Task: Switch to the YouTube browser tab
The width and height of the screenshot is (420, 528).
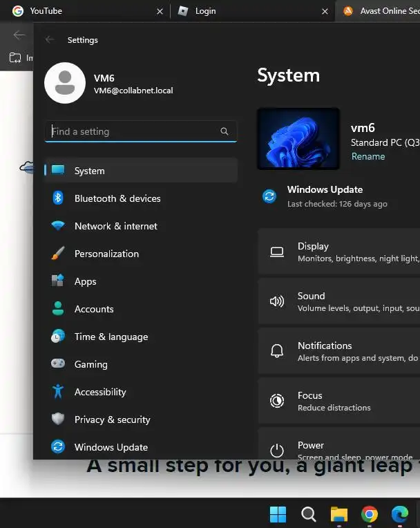Action: click(84, 11)
